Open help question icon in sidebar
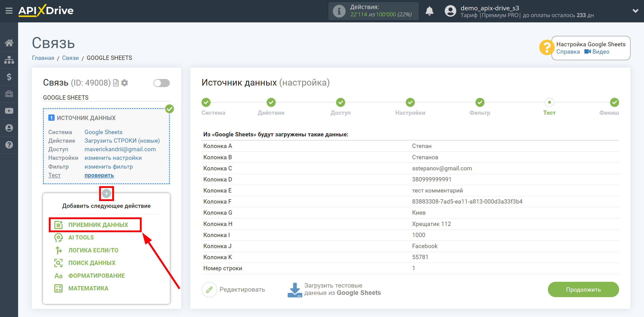Image resolution: width=644 pixels, height=317 pixels. coord(9,145)
